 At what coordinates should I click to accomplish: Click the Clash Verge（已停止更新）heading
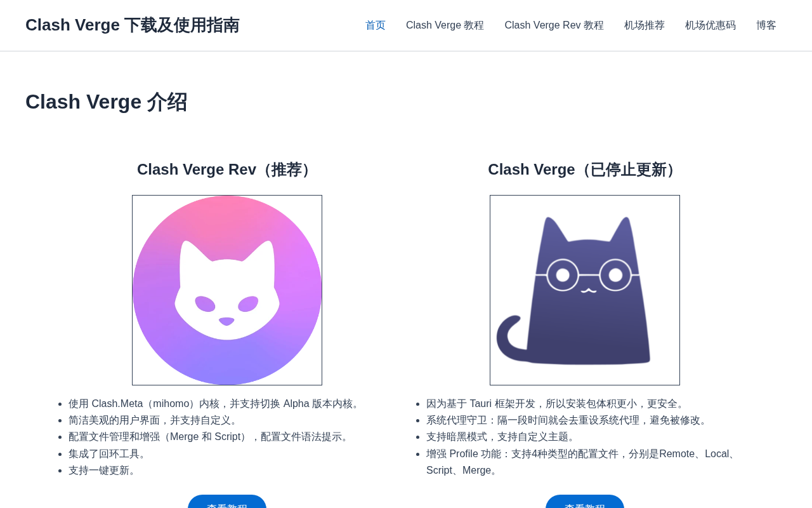click(x=585, y=170)
